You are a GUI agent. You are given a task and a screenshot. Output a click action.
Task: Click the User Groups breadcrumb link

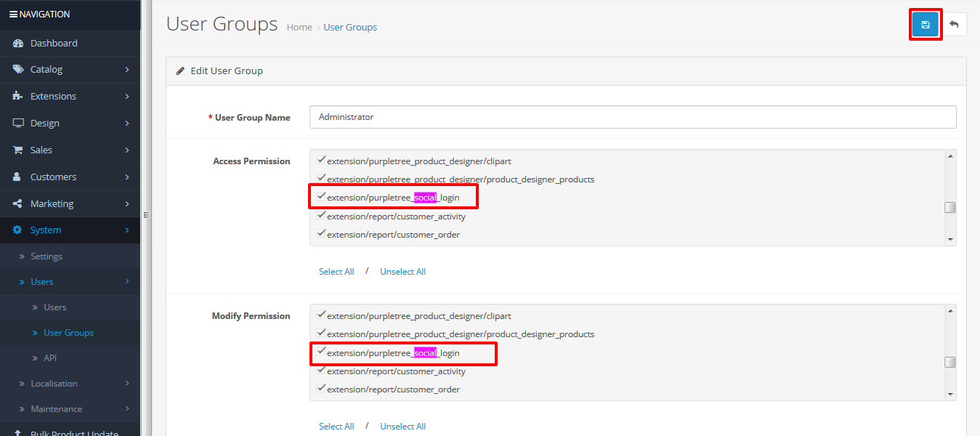pos(350,28)
